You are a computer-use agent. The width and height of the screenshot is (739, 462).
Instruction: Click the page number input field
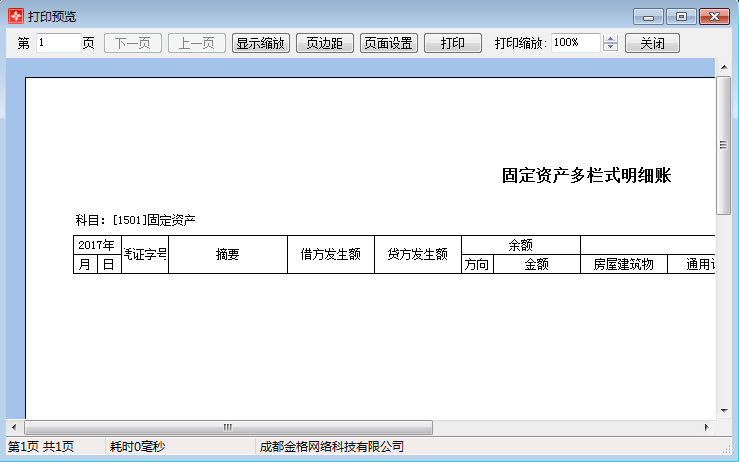[58, 43]
